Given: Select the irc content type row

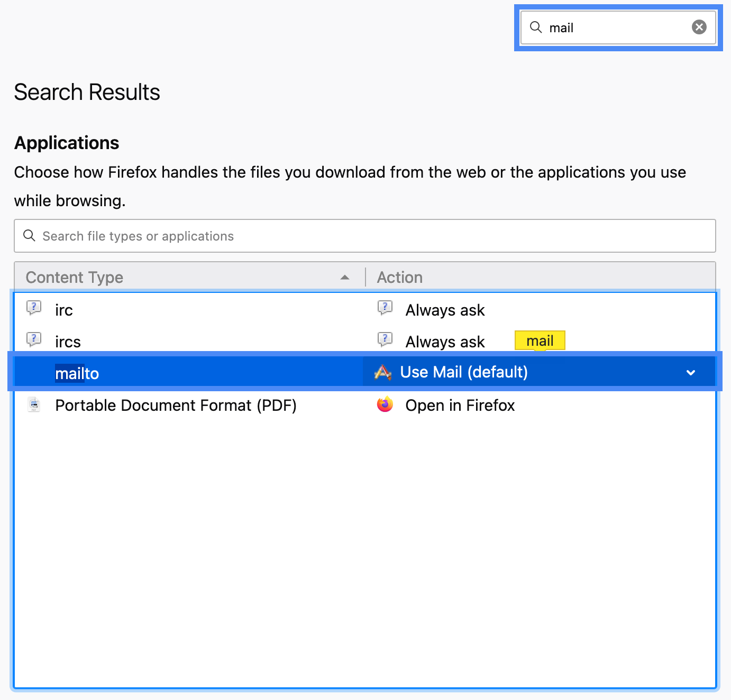Looking at the screenshot, I should (x=159, y=310).
